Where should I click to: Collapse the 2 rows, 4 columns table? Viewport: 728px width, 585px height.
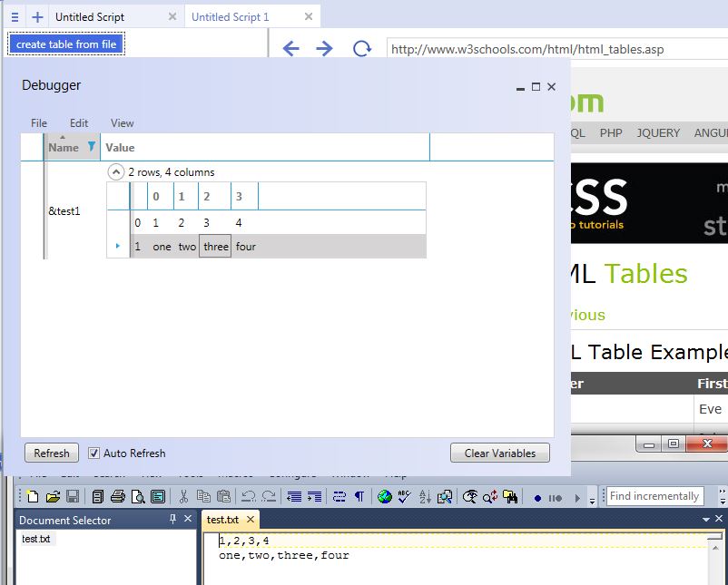coord(115,172)
